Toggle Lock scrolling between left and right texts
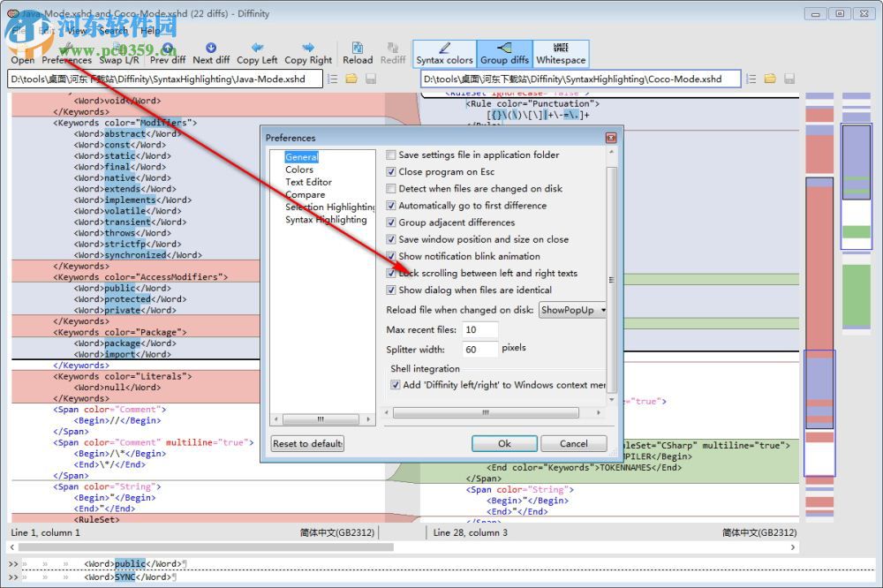 tap(391, 273)
